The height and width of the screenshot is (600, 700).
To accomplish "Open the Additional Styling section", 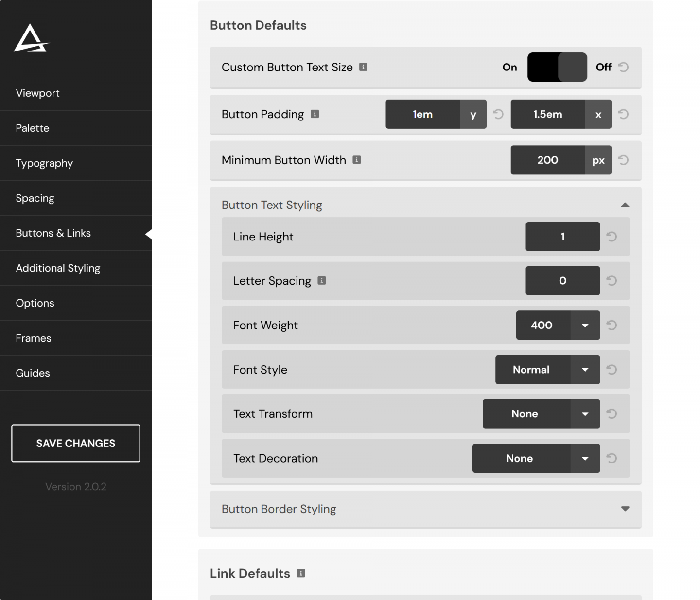I will coord(76,268).
